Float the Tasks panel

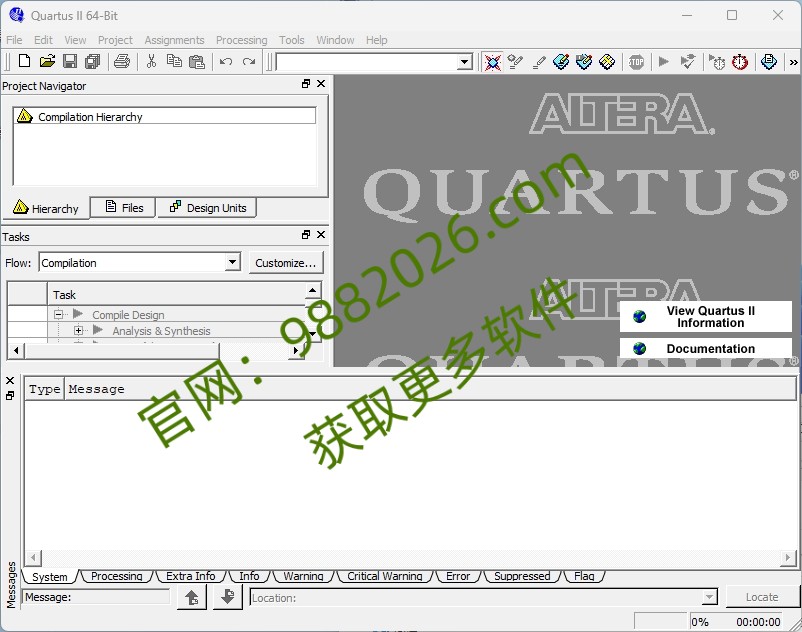click(x=306, y=234)
